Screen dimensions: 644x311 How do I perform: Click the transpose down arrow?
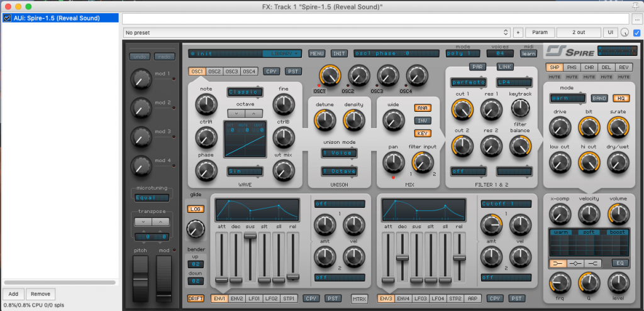click(143, 222)
